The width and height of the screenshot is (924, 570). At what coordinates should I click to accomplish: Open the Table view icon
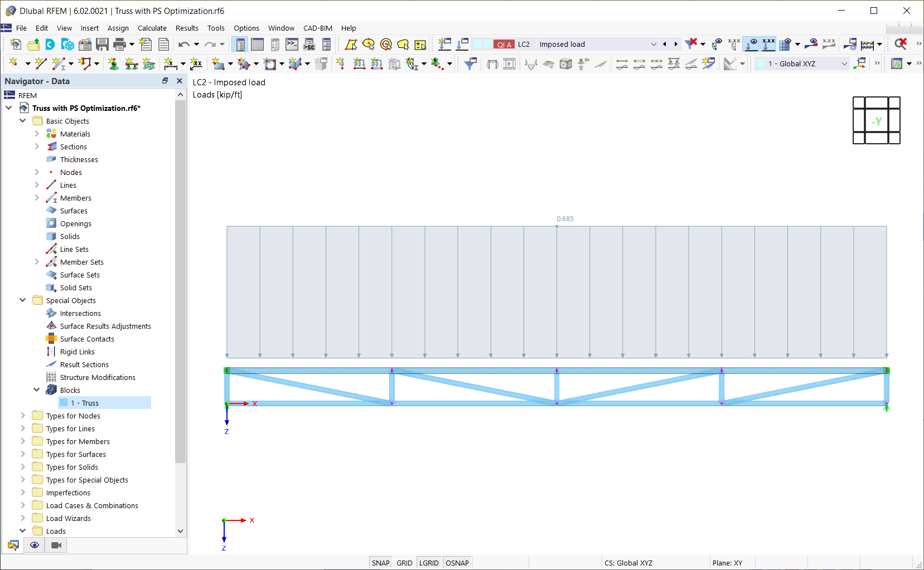(x=257, y=44)
